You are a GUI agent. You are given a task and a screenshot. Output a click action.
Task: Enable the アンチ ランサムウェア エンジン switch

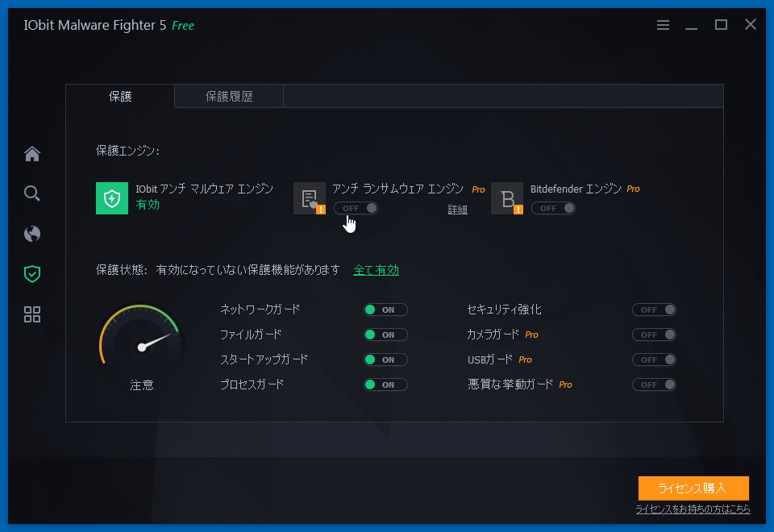tap(356, 208)
